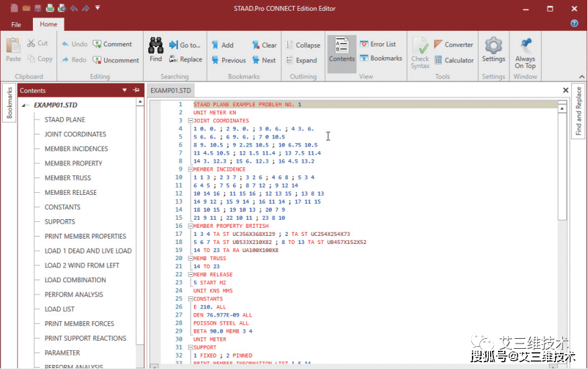Pin the Contents panel
The height and width of the screenshot is (369, 588).
(136, 90)
